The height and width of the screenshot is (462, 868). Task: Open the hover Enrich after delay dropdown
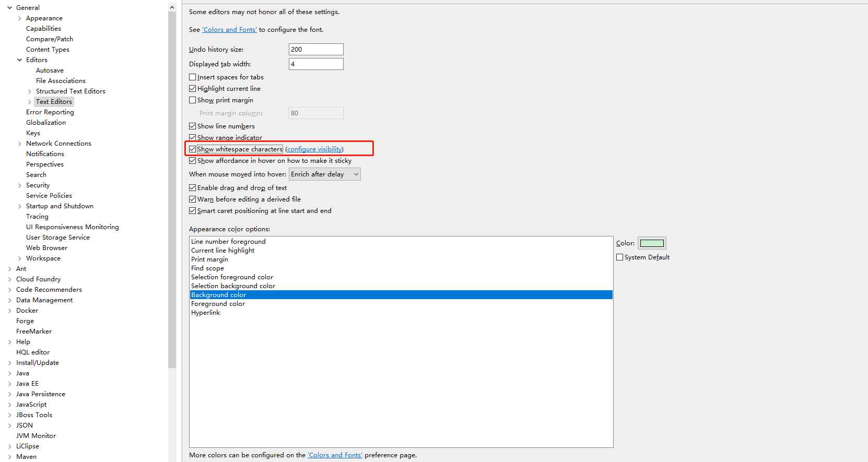(325, 174)
